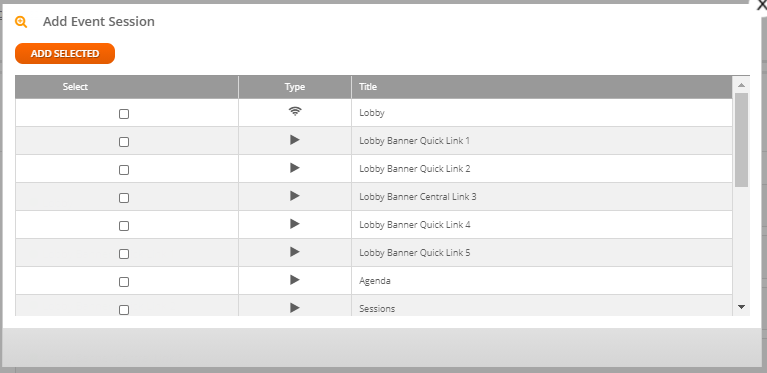Click the Type column header
This screenshot has height=373, width=767.
pos(294,87)
